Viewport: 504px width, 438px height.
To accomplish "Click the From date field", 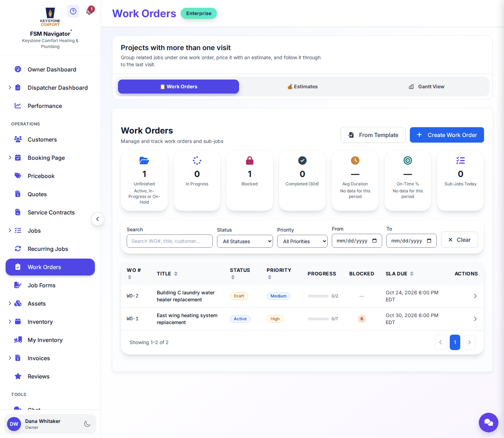I will (x=357, y=241).
